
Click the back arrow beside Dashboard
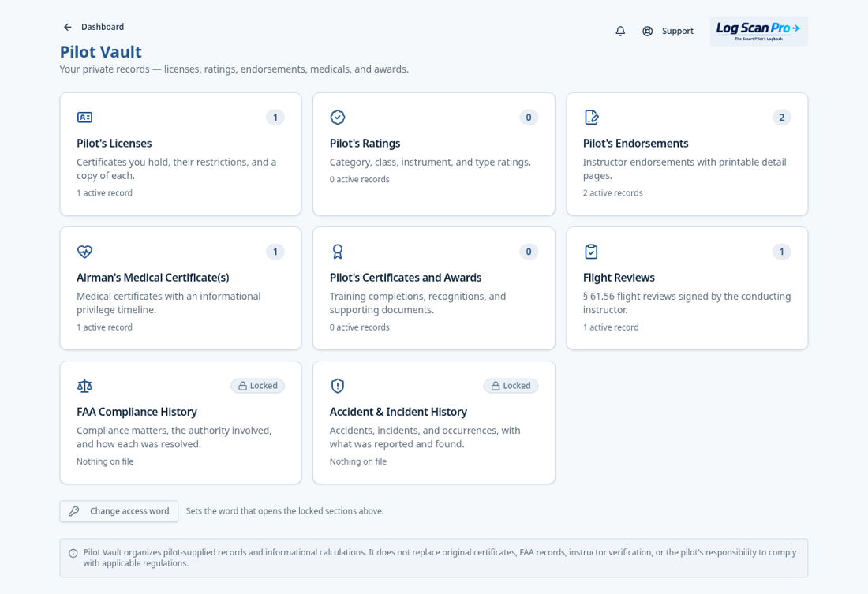68,27
